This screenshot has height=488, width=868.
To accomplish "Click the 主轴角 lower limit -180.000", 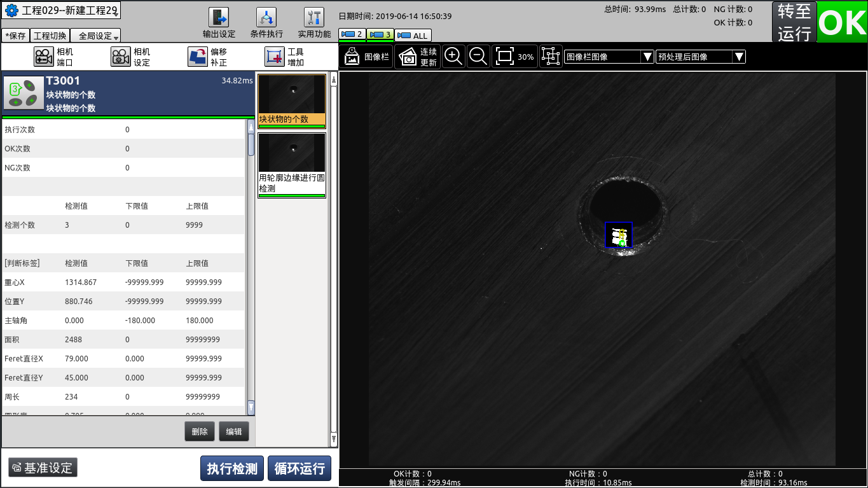I will (140, 321).
